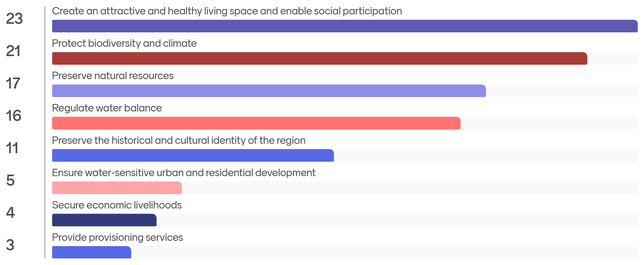Select 'Preserve the historical and cultural identity' label
Image resolution: width=644 pixels, height=265 pixels.
click(x=178, y=140)
